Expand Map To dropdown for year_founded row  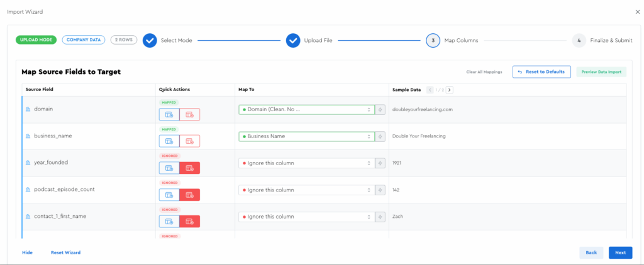[x=306, y=163]
